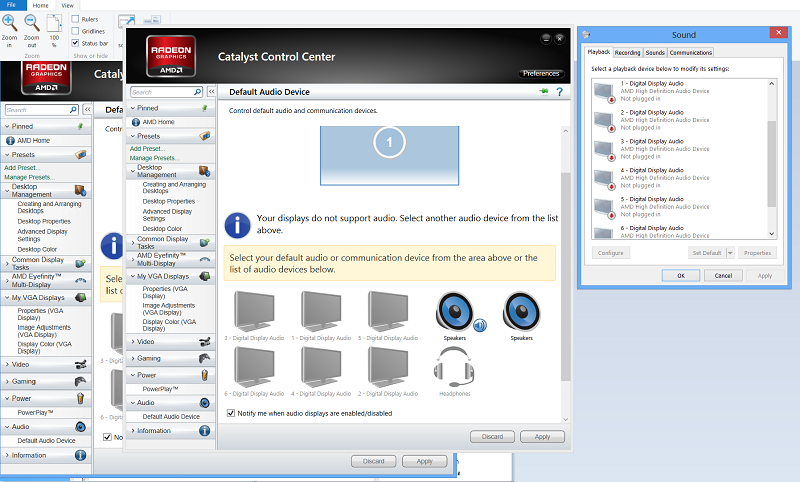This screenshot has height=482, width=800.
Task: Click Apply in the front Catalyst window
Action: (542, 437)
